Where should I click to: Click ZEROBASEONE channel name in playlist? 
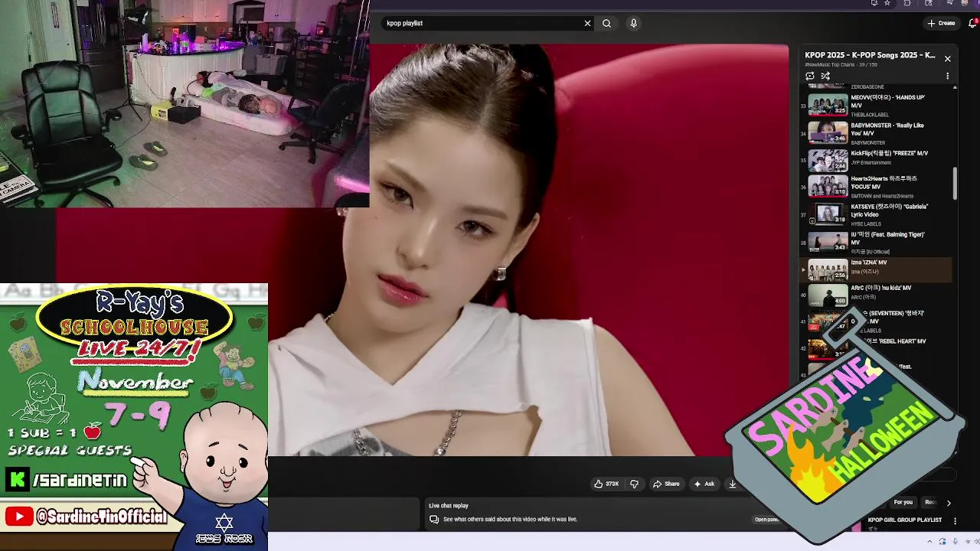(x=867, y=86)
